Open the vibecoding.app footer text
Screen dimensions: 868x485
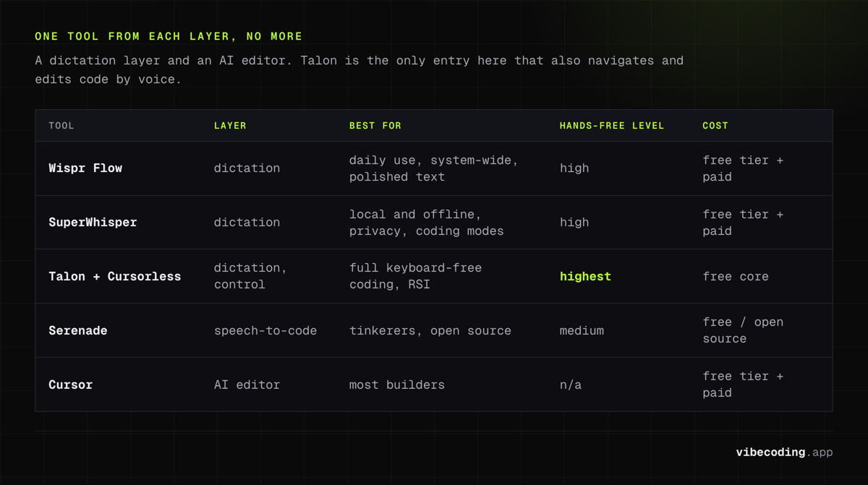point(784,452)
